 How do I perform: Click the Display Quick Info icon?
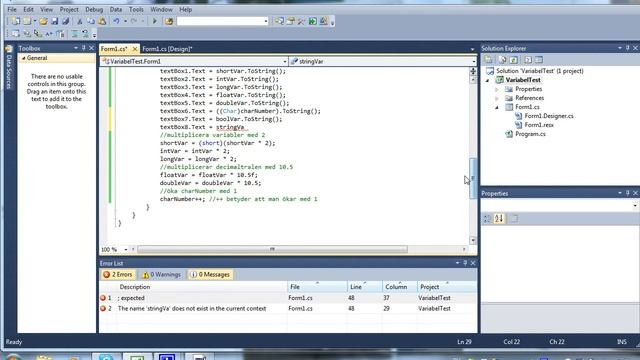pyautogui.click(x=38, y=34)
